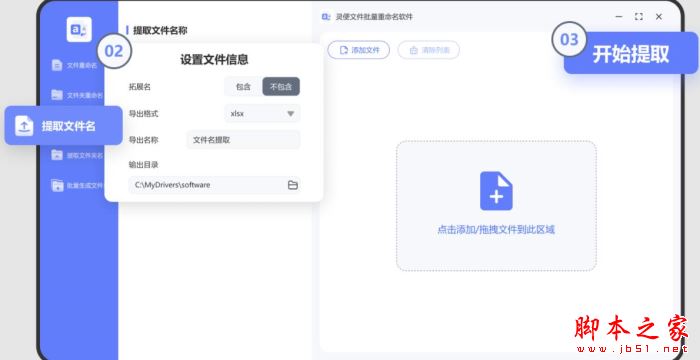The height and width of the screenshot is (360, 700).
Task: Maximize the window
Action: pyautogui.click(x=639, y=17)
